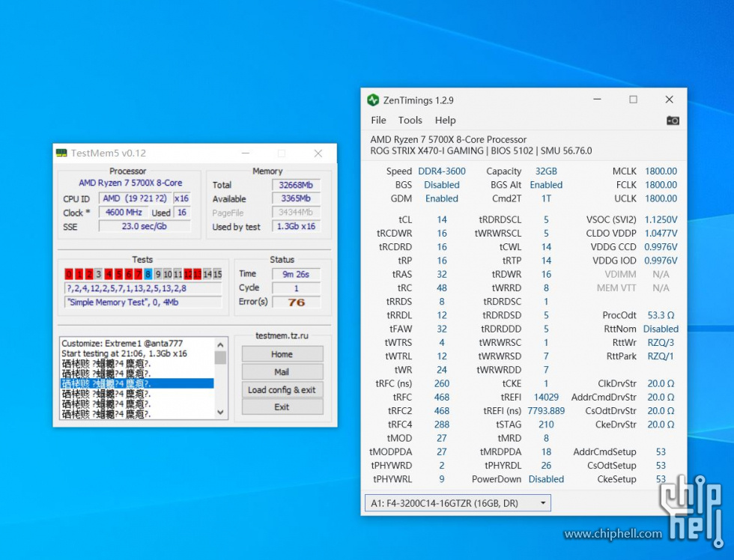The width and height of the screenshot is (734, 560).
Task: Click the TestMem5 log scrollbar thumb
Action: [x=220, y=358]
